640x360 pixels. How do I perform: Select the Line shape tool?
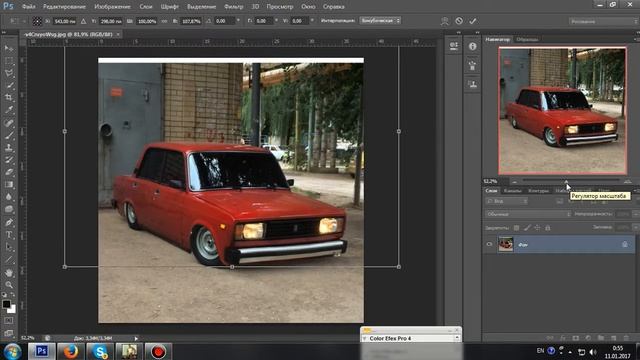tap(9, 260)
